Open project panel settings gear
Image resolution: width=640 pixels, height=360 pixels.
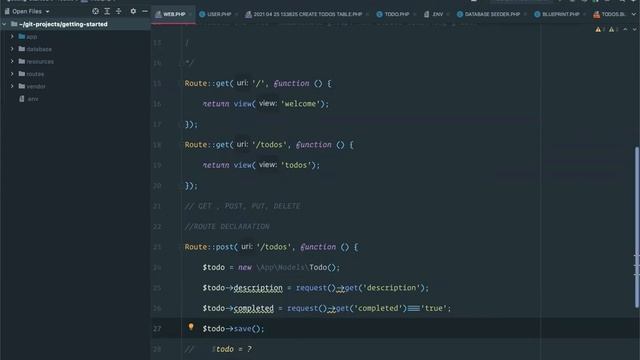133,11
